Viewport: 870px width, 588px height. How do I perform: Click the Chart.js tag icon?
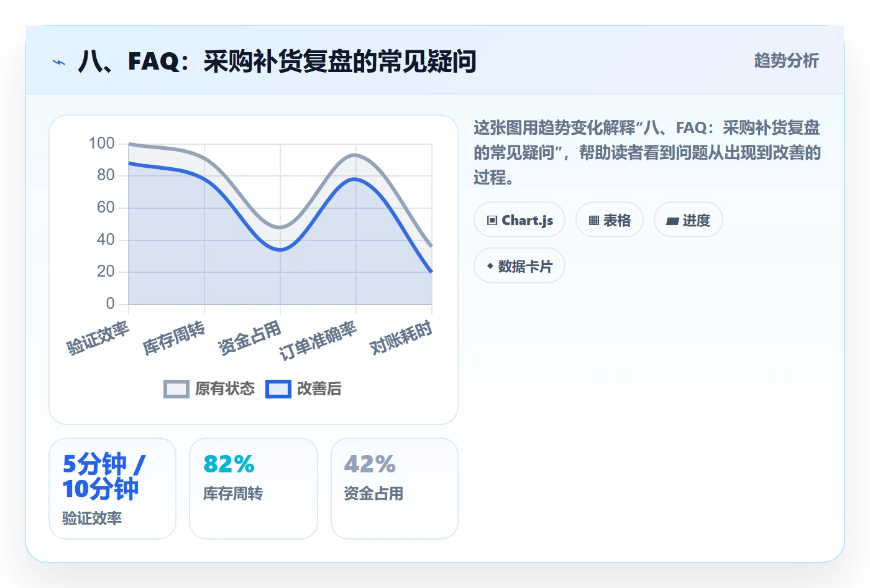pyautogui.click(x=492, y=221)
